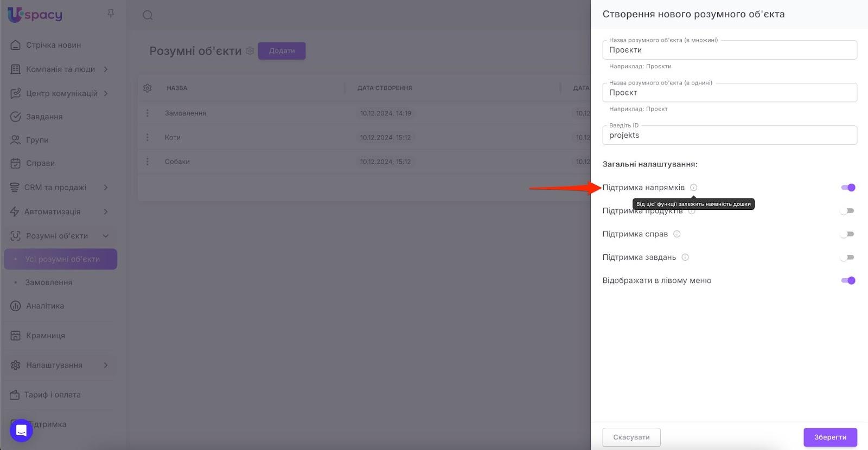This screenshot has width=868, height=450.
Task: Click the Зберегти button
Action: 830,437
